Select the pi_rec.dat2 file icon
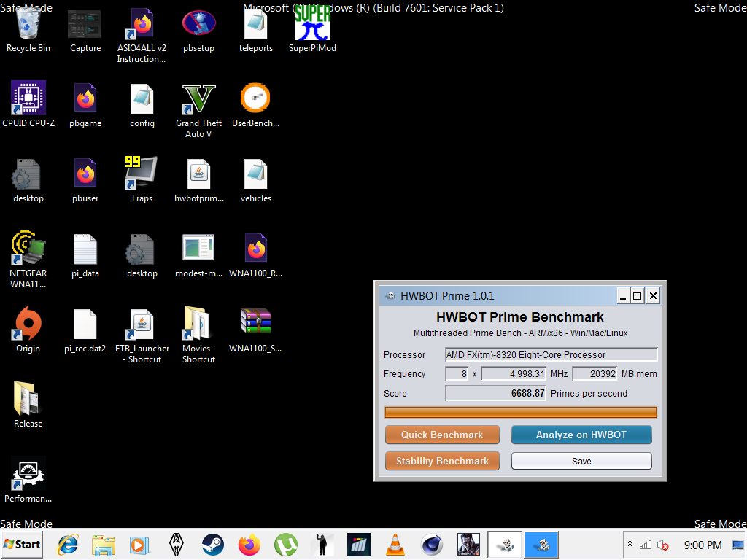 tap(85, 330)
